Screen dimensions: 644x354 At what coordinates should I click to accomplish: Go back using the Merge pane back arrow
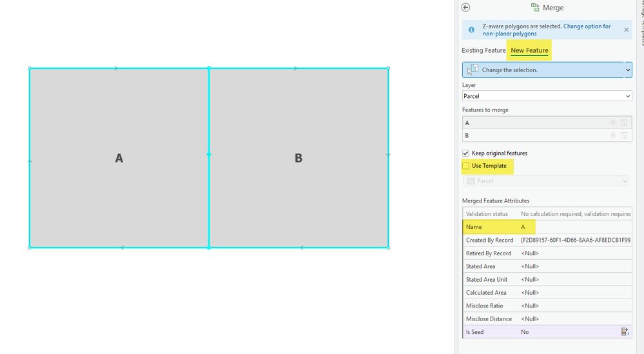point(465,7)
